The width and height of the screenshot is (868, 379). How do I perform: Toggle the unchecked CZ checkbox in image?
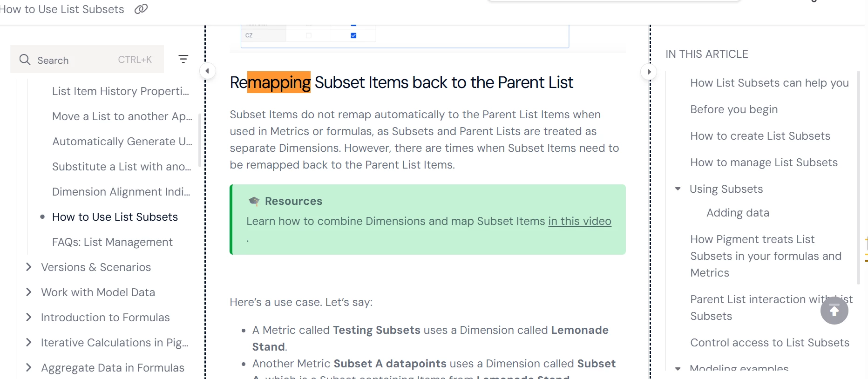pyautogui.click(x=308, y=35)
